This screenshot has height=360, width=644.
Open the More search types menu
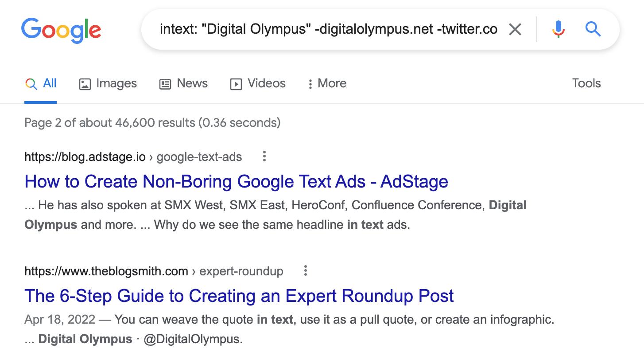point(327,84)
